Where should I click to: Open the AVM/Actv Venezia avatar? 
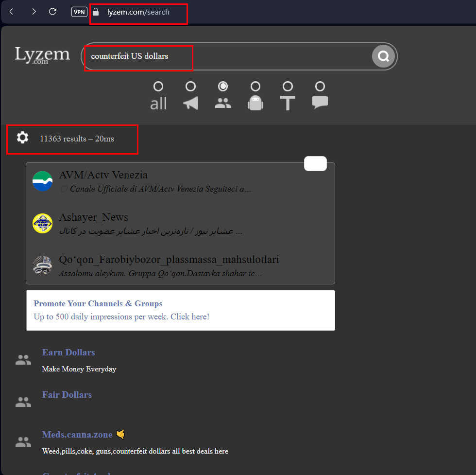43,181
